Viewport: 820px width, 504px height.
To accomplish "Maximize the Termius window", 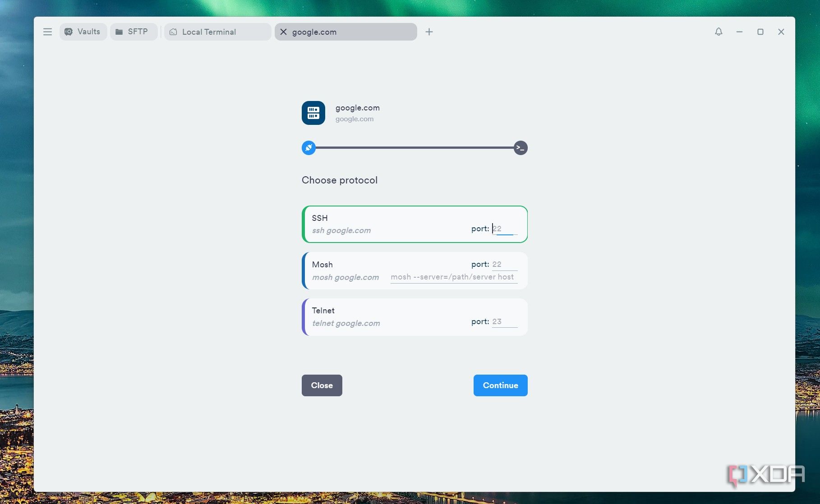I will pos(760,32).
